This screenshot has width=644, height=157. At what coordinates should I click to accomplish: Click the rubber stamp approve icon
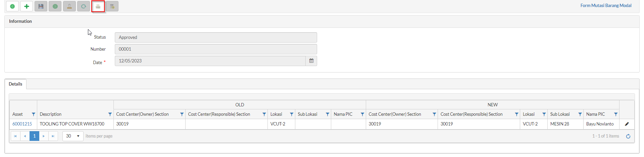pos(69,6)
